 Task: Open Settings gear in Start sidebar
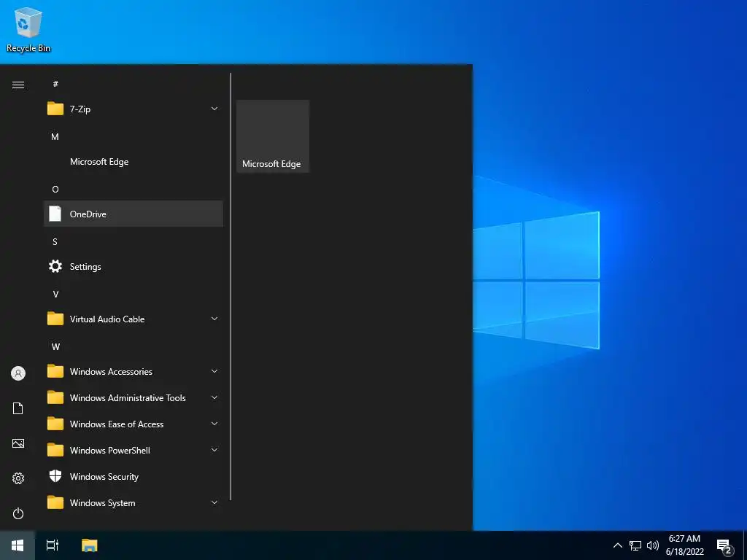click(x=18, y=478)
